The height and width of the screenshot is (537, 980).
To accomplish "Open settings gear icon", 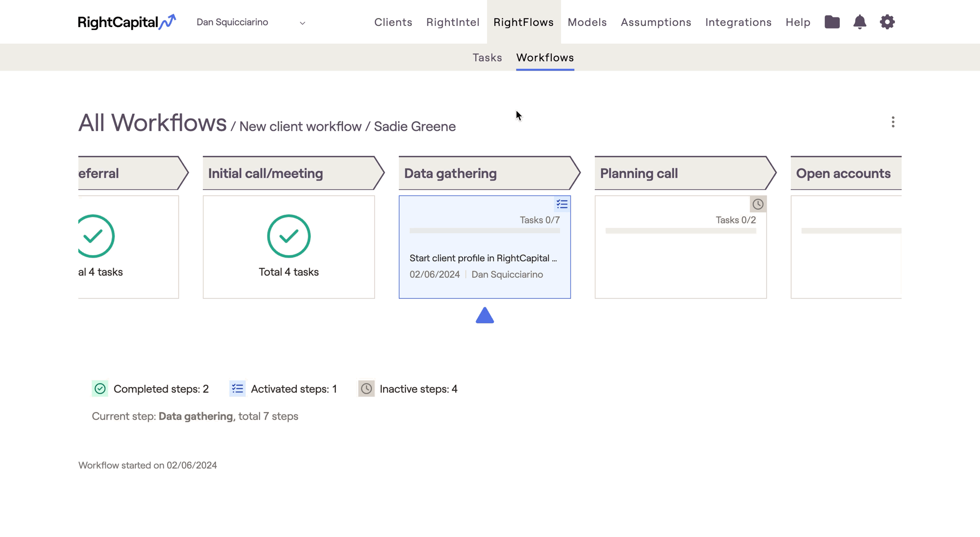I will (887, 22).
